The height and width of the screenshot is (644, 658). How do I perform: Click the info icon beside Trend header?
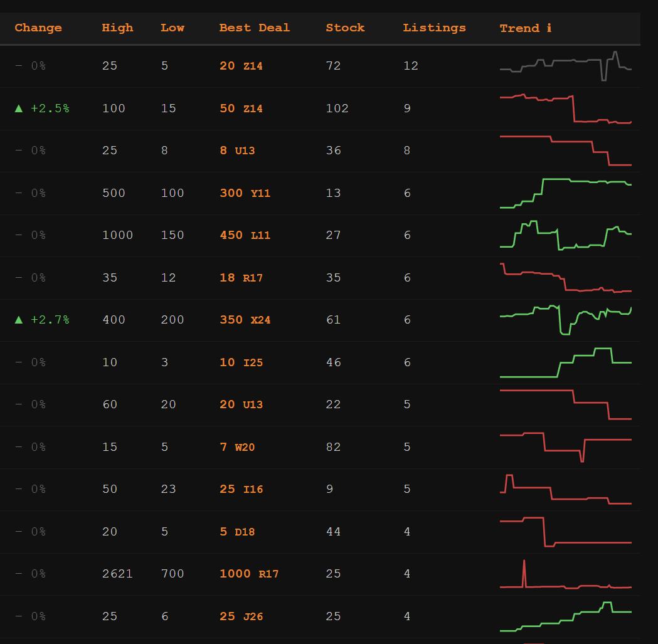click(x=549, y=28)
